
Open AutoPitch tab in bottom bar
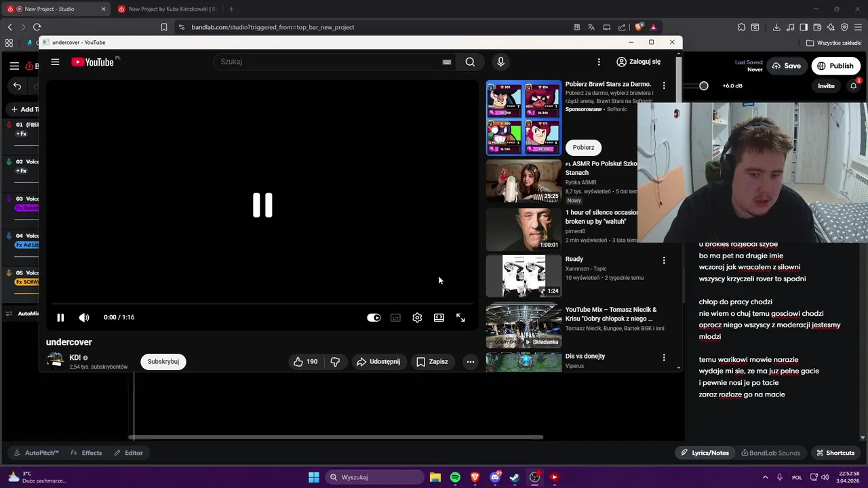[x=36, y=453]
